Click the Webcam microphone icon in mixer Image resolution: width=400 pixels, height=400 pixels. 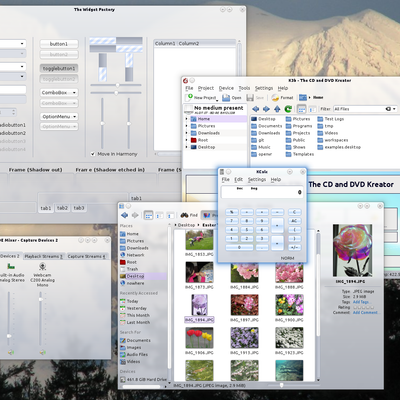tap(42, 266)
